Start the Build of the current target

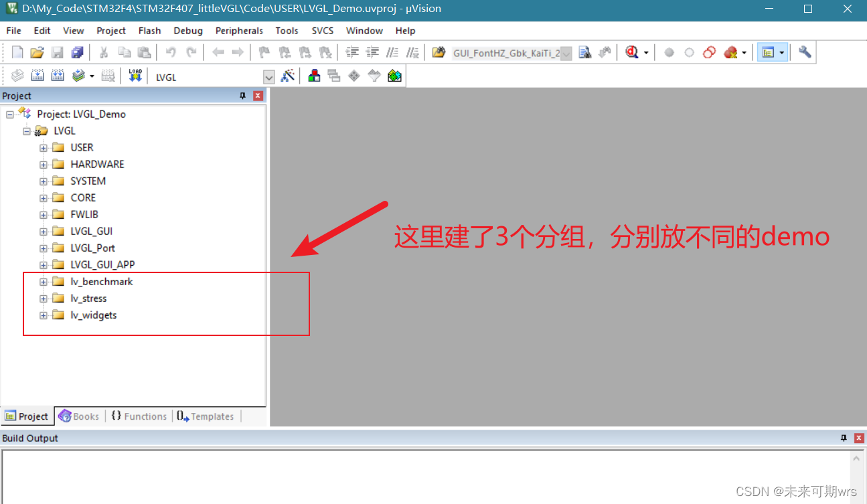click(x=38, y=75)
